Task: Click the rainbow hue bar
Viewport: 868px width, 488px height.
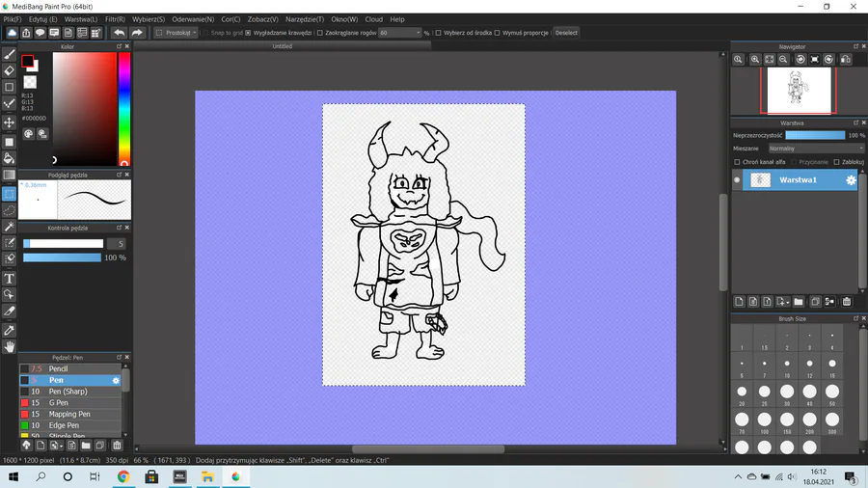Action: 124,109
